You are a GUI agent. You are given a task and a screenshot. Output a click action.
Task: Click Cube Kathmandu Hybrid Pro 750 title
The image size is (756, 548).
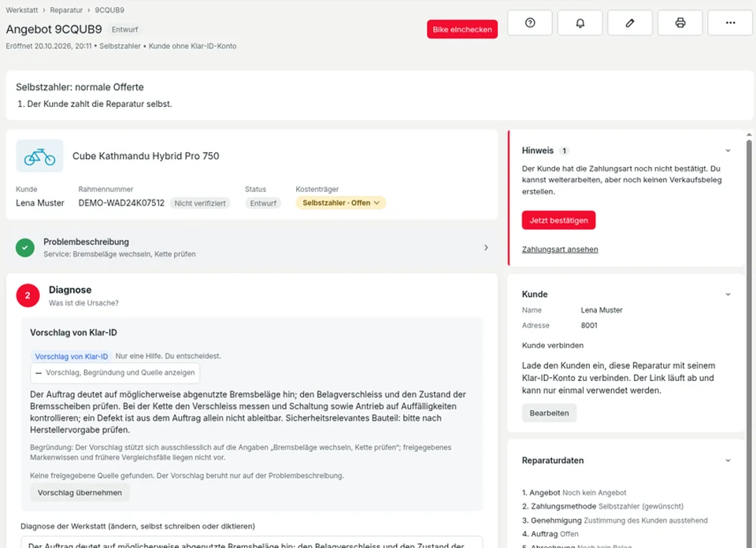coord(146,156)
